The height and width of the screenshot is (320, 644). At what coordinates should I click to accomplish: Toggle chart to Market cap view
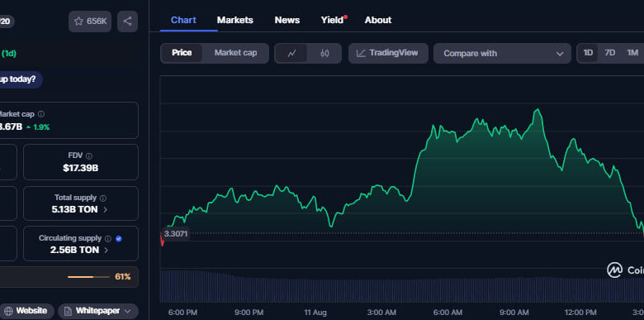[236, 53]
